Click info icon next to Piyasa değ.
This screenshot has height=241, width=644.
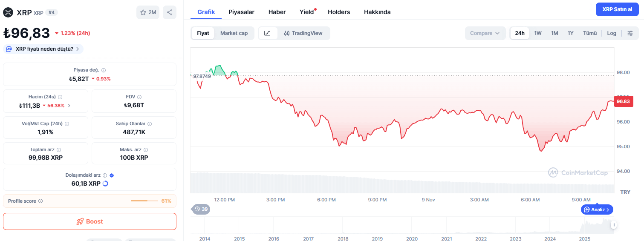coord(104,70)
